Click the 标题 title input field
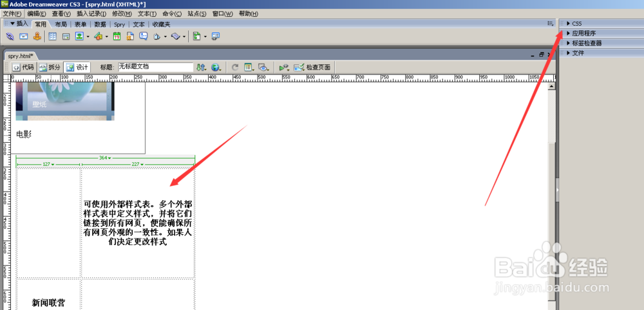Screen dimensions: 644x310 click(156, 67)
